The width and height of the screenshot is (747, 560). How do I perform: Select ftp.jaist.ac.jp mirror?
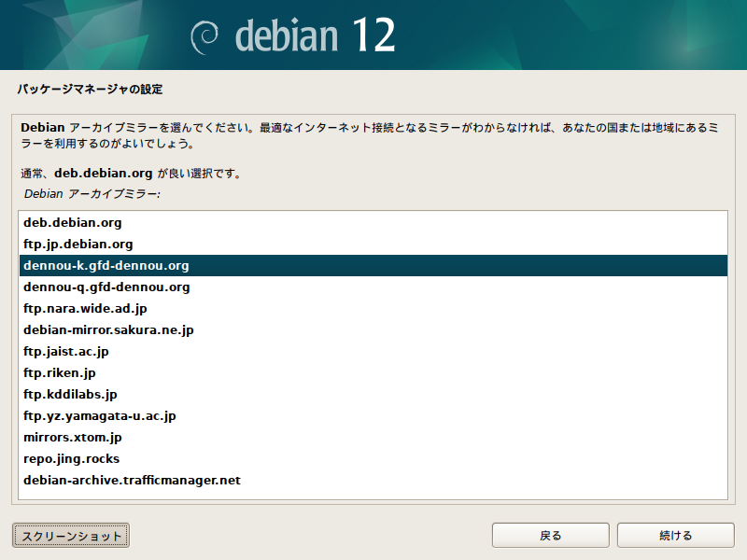[x=373, y=351]
